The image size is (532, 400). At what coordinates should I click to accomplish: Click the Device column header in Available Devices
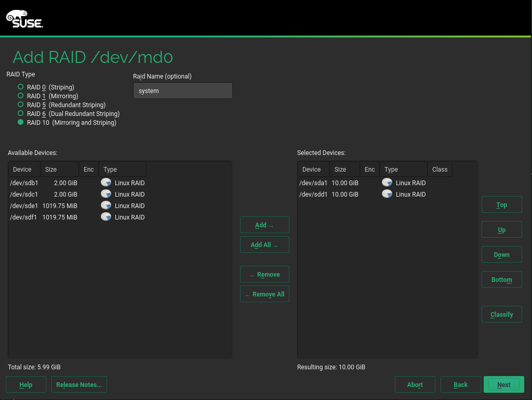coord(24,170)
